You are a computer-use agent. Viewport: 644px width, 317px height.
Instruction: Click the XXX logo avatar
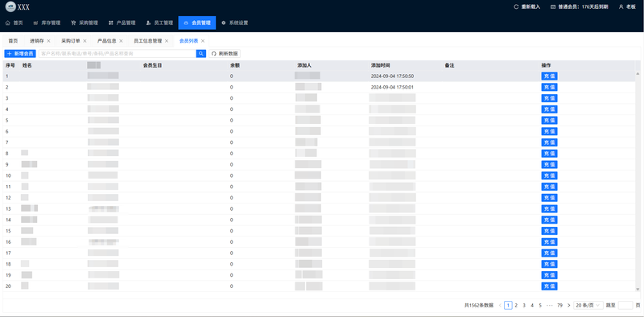pyautogui.click(x=10, y=6)
